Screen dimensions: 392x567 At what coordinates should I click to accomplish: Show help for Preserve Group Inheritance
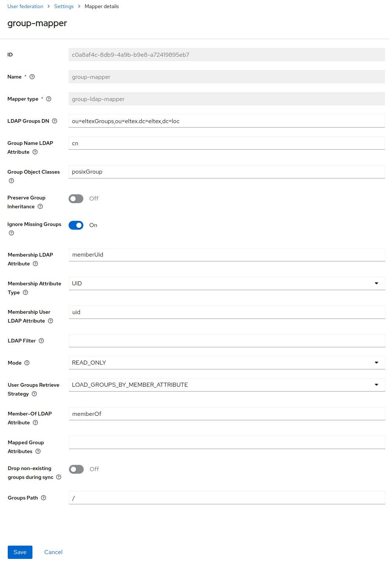click(40, 206)
